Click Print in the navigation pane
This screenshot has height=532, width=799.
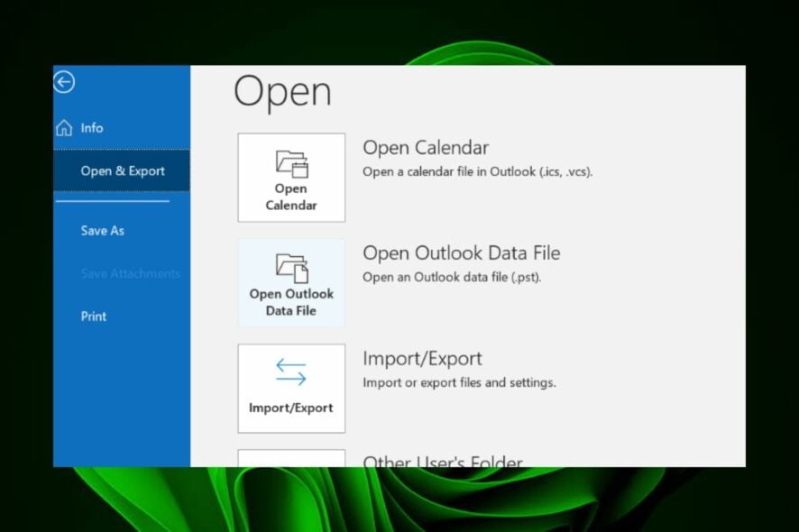93,316
